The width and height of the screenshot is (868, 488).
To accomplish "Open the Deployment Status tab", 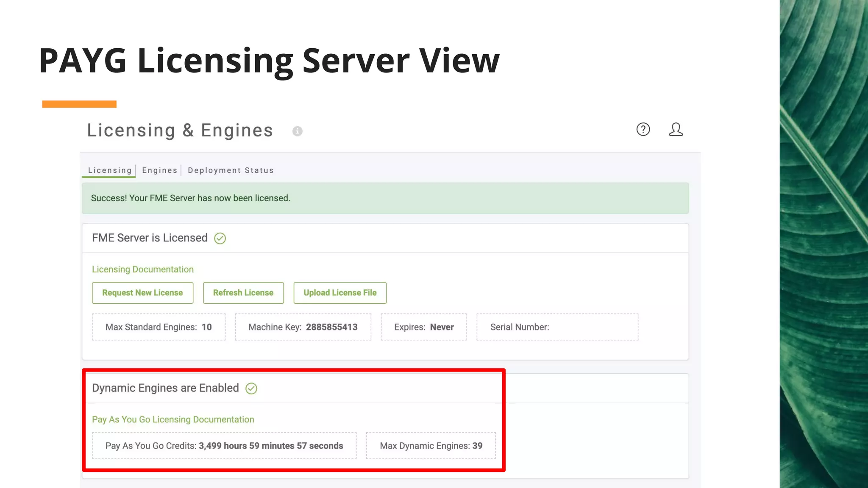I will pos(231,170).
